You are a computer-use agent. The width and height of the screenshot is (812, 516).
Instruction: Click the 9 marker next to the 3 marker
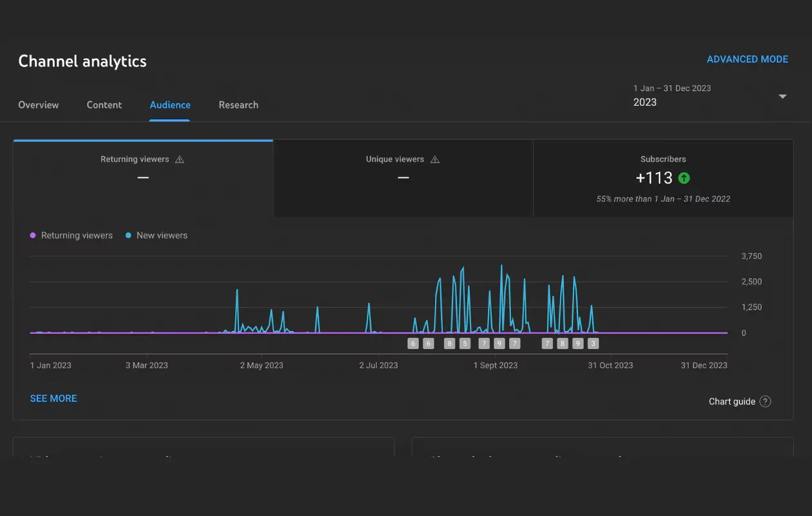coord(578,343)
